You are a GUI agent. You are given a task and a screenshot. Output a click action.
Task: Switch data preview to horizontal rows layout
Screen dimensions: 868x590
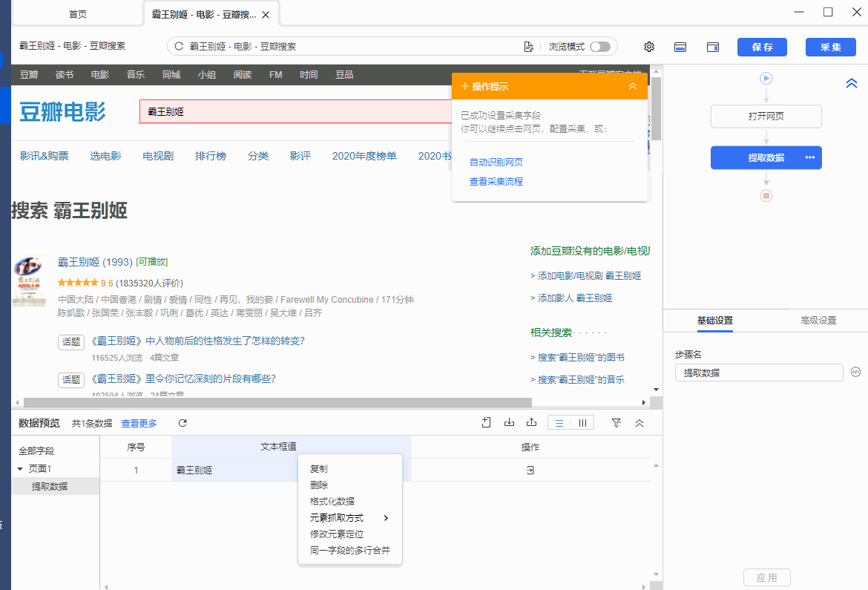point(559,423)
